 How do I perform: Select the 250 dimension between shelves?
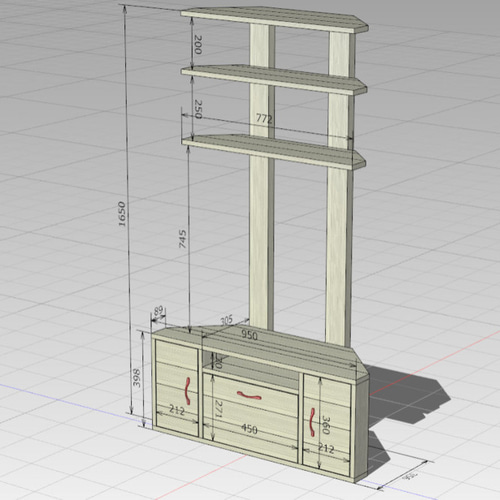point(198,109)
